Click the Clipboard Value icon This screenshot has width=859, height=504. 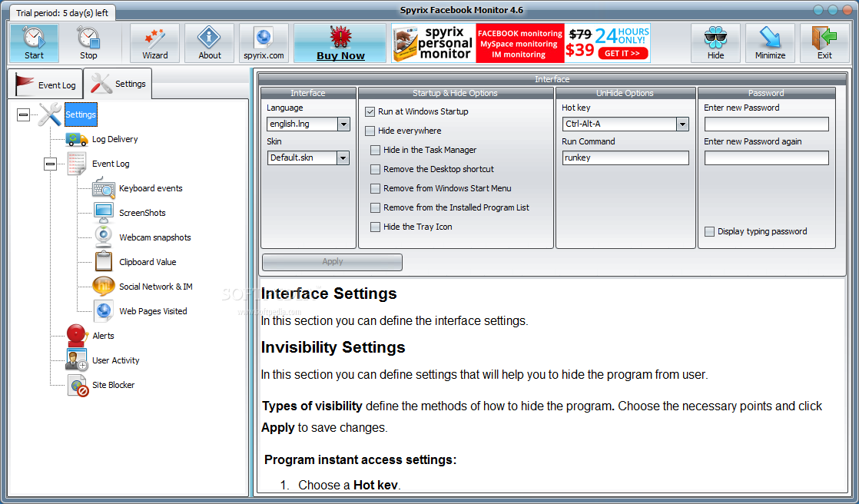tap(104, 261)
